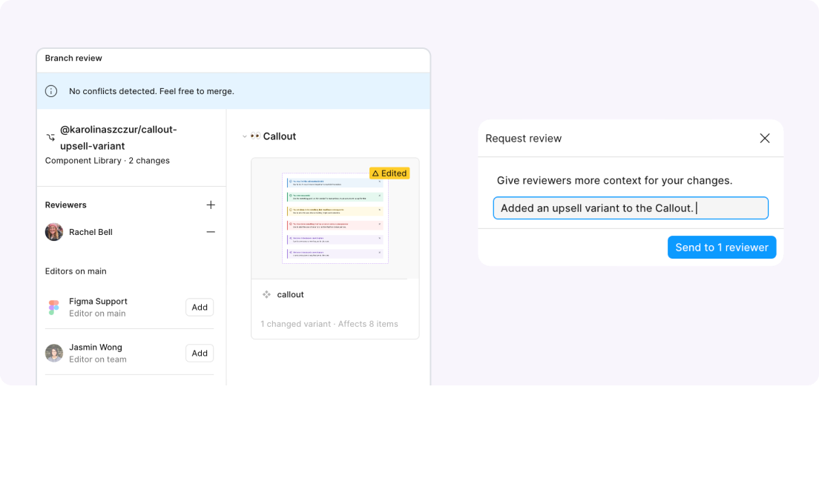Screen dimensions: 819x504
Task: Click Jasmin Wong's avatar picture
Action: pyautogui.click(x=53, y=353)
